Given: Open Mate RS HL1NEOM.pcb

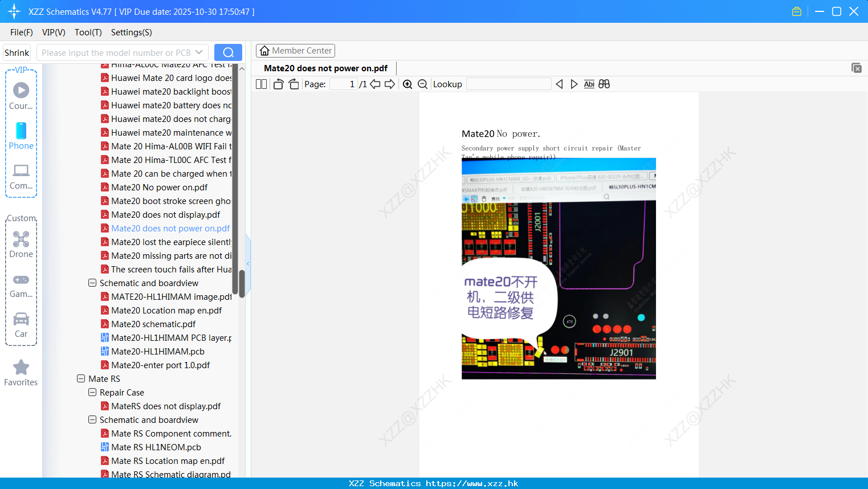Looking at the screenshot, I should pyautogui.click(x=156, y=447).
